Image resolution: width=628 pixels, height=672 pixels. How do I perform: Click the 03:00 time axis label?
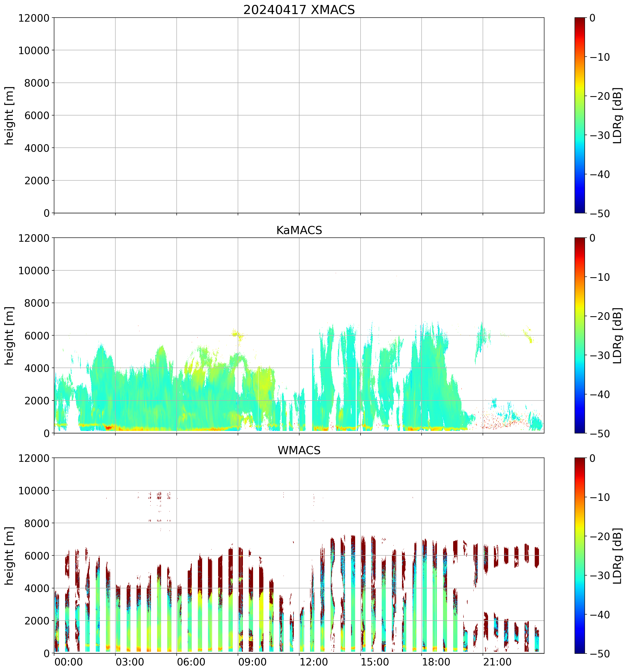tap(130, 662)
